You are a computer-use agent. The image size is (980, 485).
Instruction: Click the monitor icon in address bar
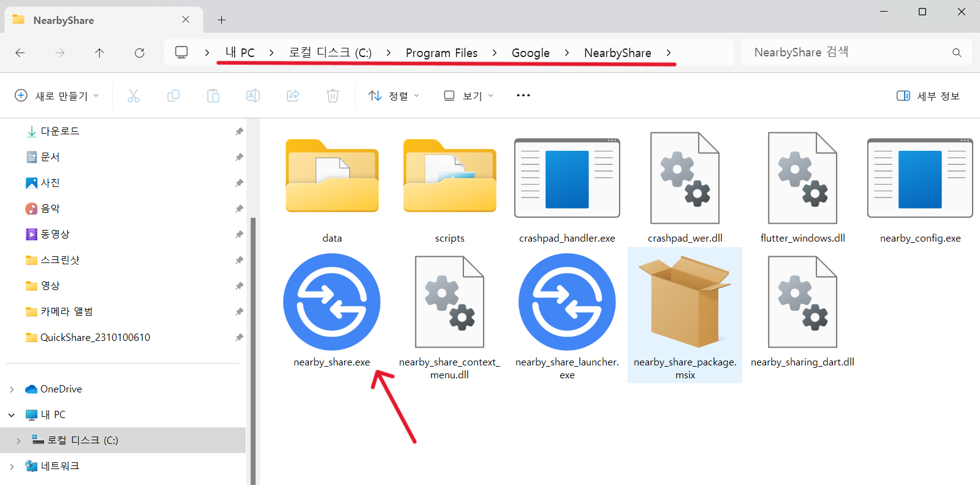(181, 53)
